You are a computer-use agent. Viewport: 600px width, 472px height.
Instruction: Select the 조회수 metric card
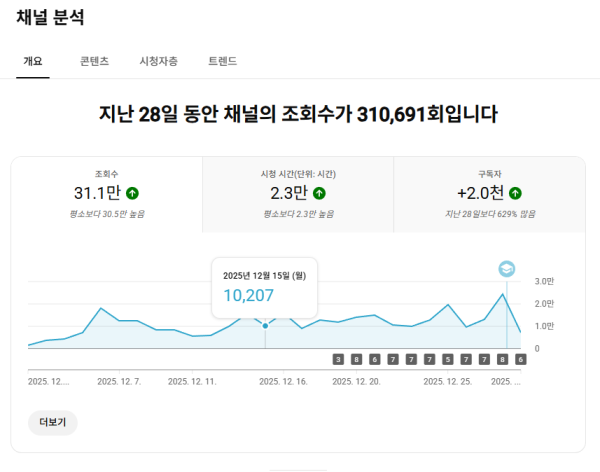point(107,193)
